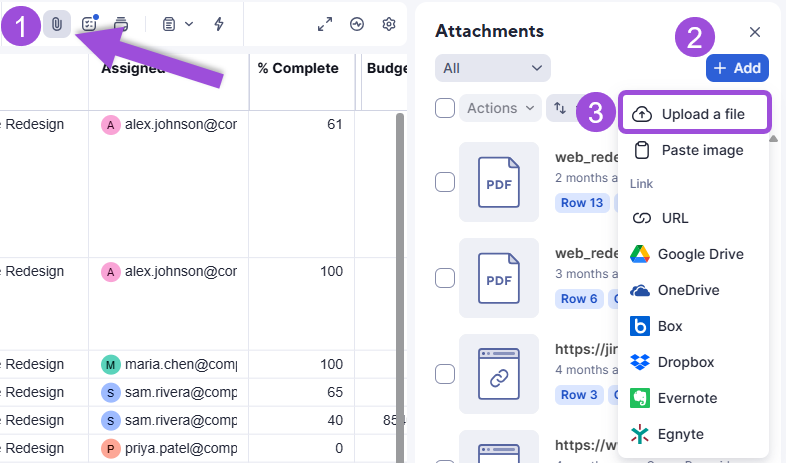Click the sheet vertical scrollbar
Image resolution: width=786 pixels, height=463 pixels.
[x=400, y=288]
